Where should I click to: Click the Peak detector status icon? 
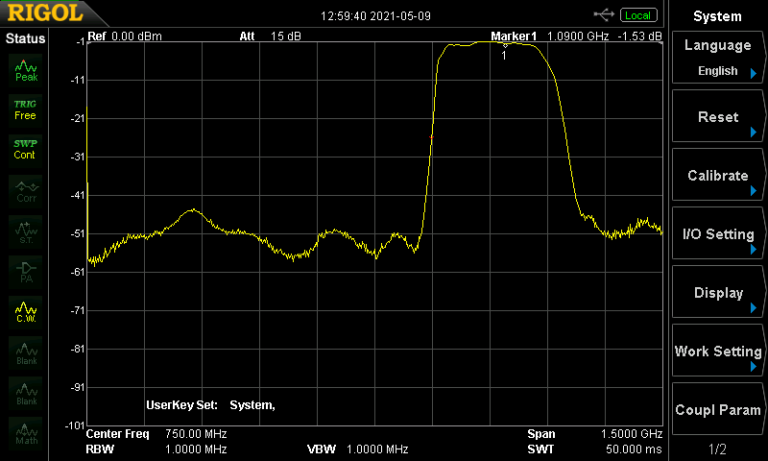(x=26, y=70)
